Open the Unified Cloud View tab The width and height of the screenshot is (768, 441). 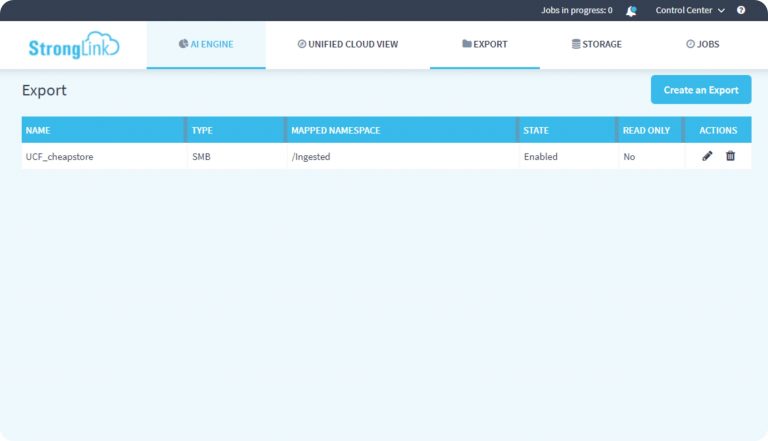click(x=347, y=44)
